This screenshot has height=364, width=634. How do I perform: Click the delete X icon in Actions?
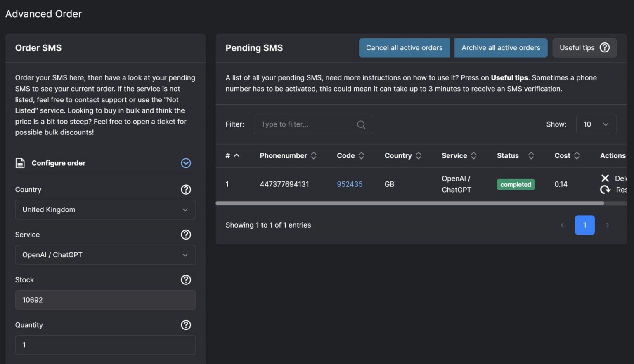[605, 178]
